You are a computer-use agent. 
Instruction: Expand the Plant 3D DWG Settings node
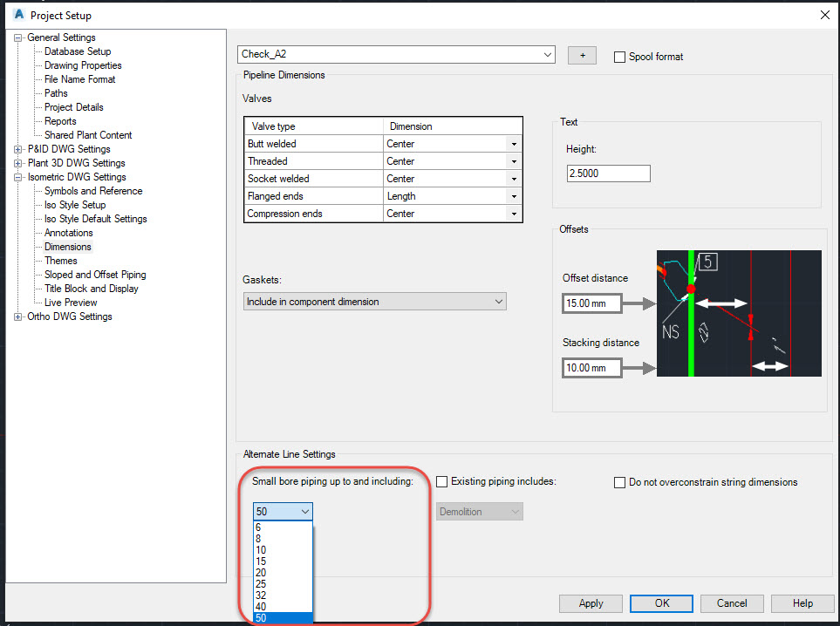(x=17, y=163)
